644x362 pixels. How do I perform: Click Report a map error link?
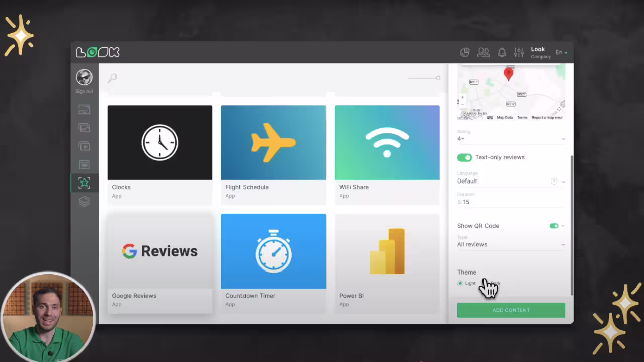547,117
